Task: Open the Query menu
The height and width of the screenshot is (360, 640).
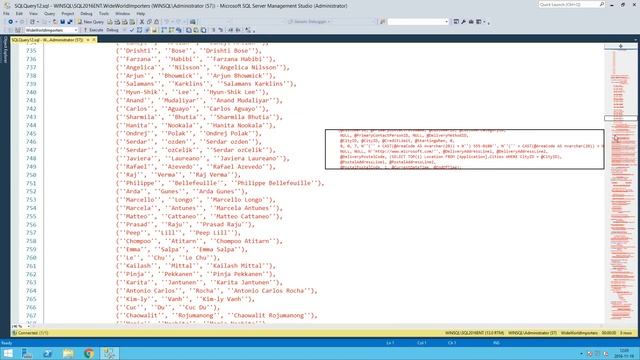Action: tap(49, 13)
